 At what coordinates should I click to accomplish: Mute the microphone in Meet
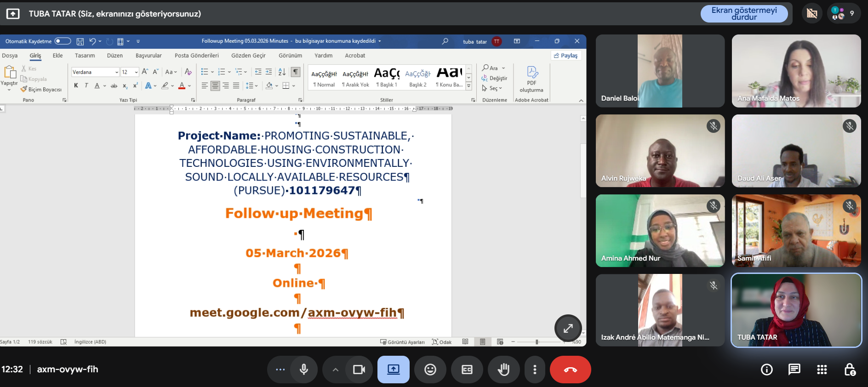[304, 370]
